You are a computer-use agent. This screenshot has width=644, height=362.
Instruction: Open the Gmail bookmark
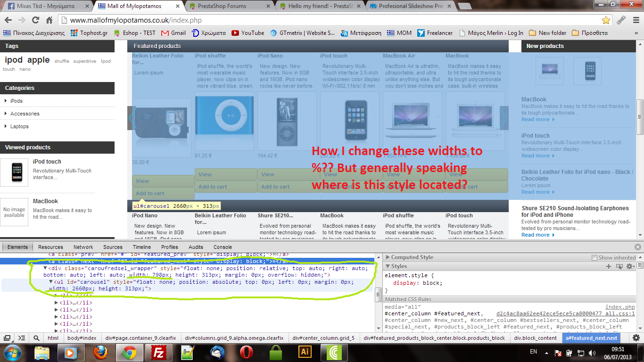[x=173, y=33]
